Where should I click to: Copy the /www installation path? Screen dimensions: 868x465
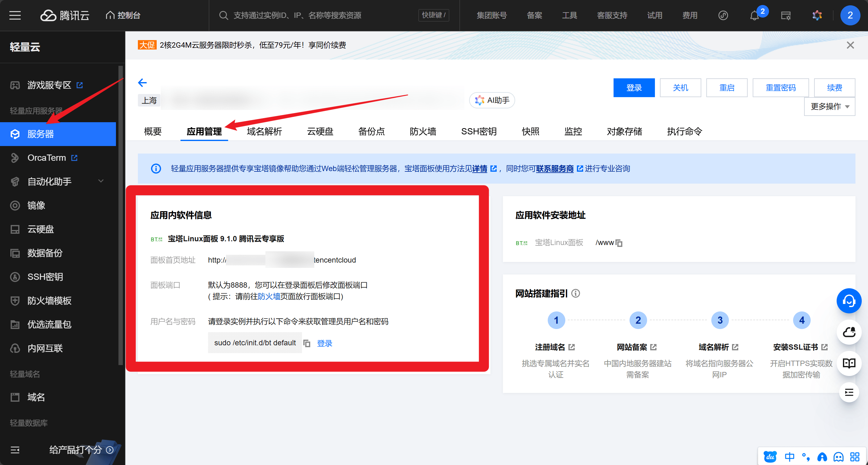coord(619,243)
